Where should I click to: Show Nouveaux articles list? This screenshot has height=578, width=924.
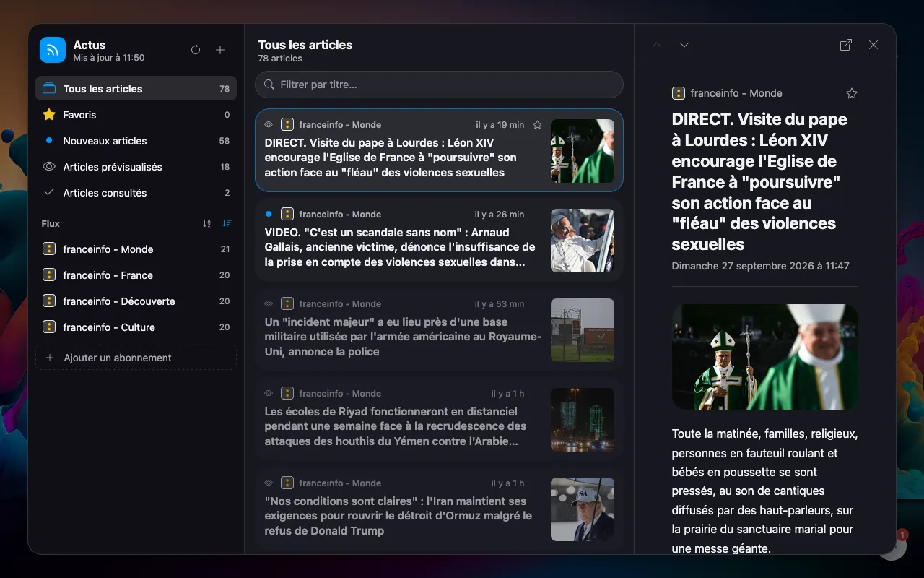[136, 140]
